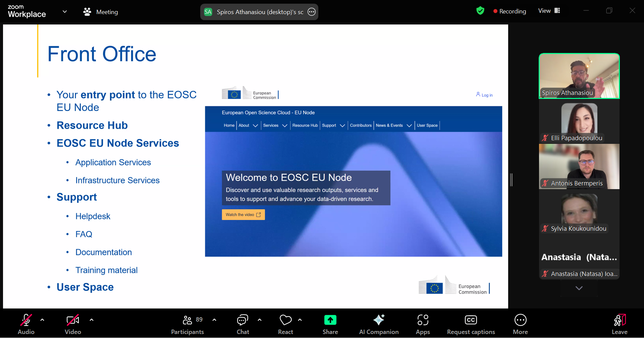The image size is (644, 338).
Task: Click muted mic icon on Sylvia Koukounidou
Action: [x=545, y=228]
